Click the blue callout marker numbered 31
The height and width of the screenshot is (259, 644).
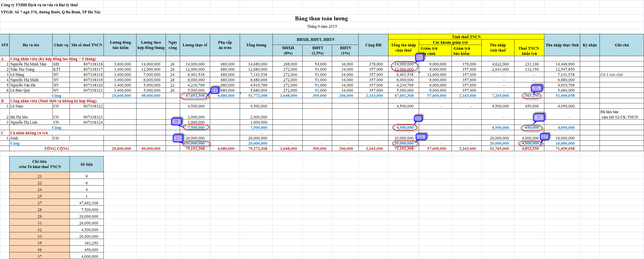(x=419, y=57)
